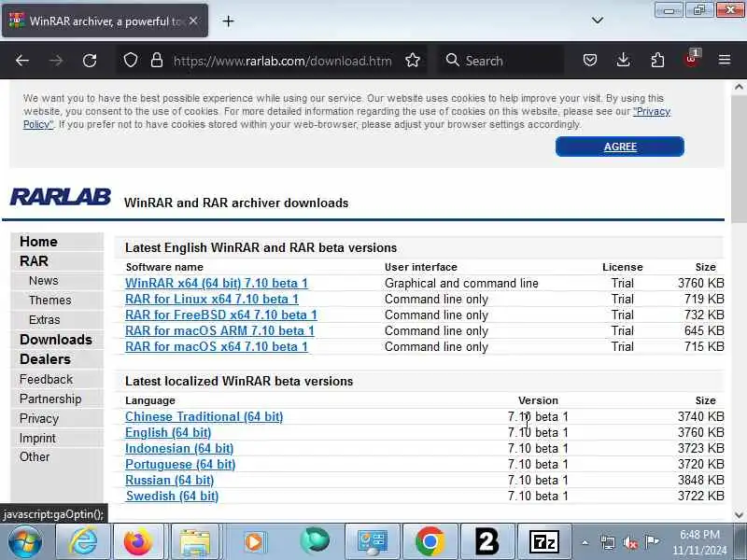
Task: Open a new browser tab
Action: point(228,21)
